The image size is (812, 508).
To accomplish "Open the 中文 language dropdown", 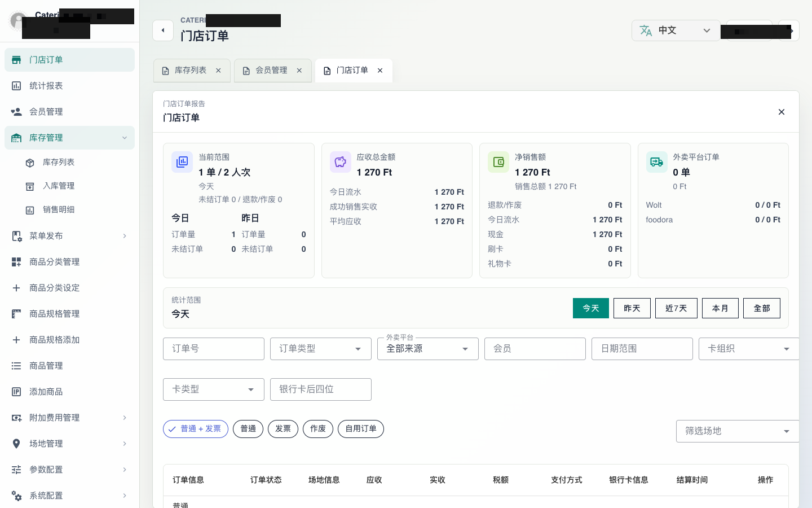I will [676, 30].
